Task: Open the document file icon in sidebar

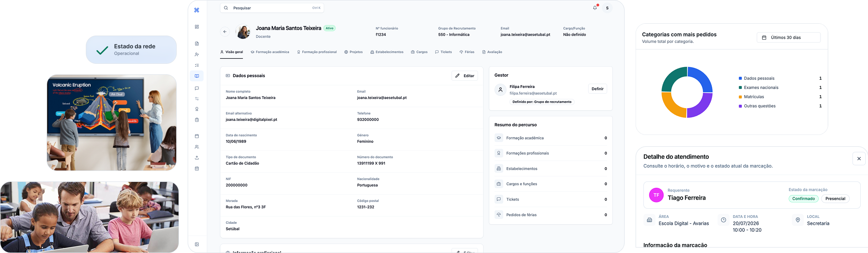Action: [x=197, y=44]
